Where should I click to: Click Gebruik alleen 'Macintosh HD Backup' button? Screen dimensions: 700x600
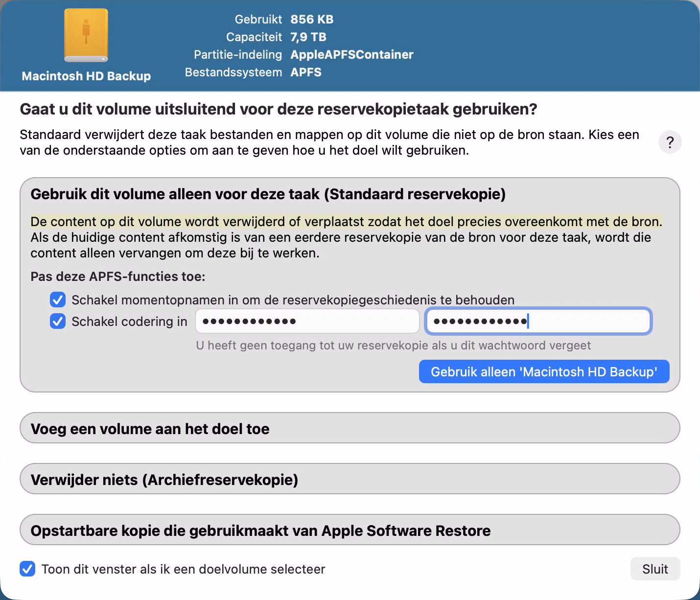pyautogui.click(x=544, y=371)
